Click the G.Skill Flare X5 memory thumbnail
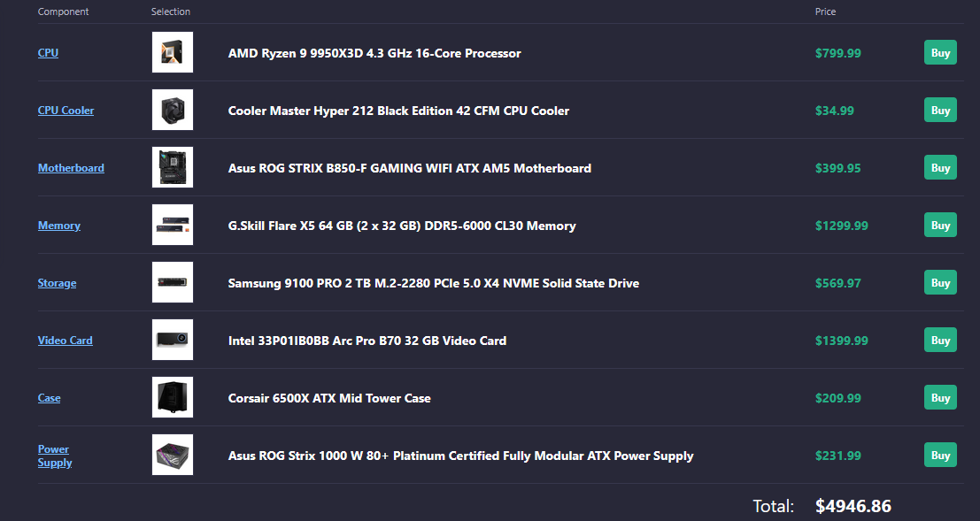The height and width of the screenshot is (521, 980). [173, 225]
